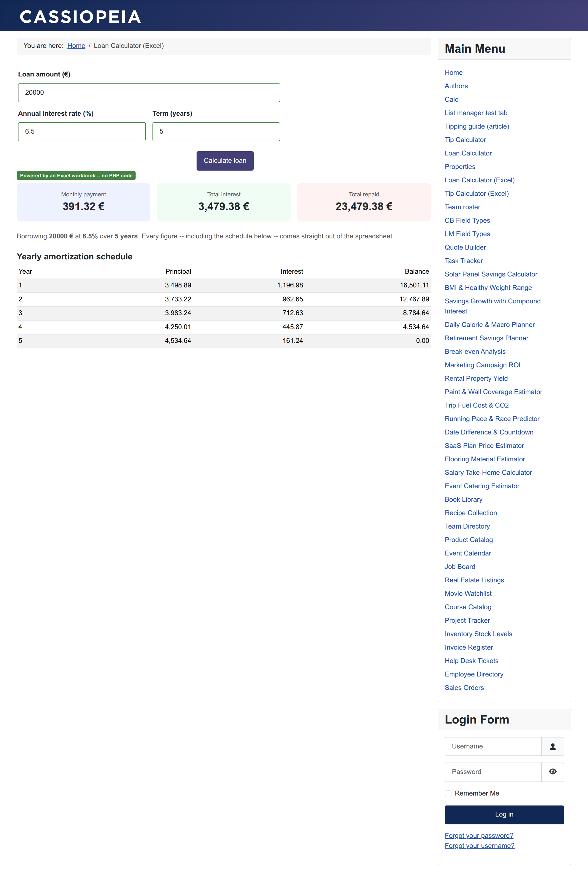Check the Remember Me checkbox
Screen dimensions: 588x872
(x=448, y=793)
